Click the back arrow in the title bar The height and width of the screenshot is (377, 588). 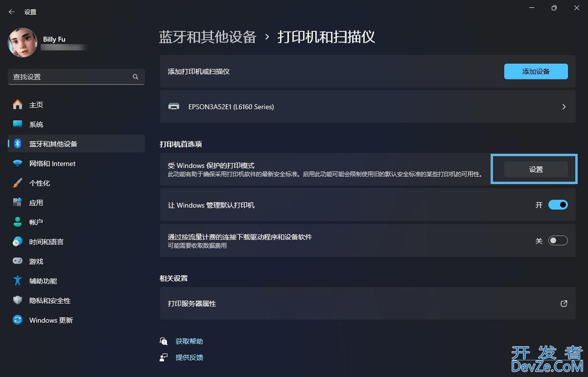tap(12, 12)
